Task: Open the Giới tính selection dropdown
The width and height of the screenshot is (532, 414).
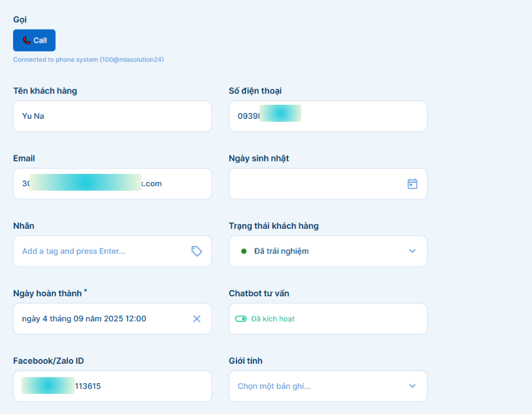Action: [328, 386]
